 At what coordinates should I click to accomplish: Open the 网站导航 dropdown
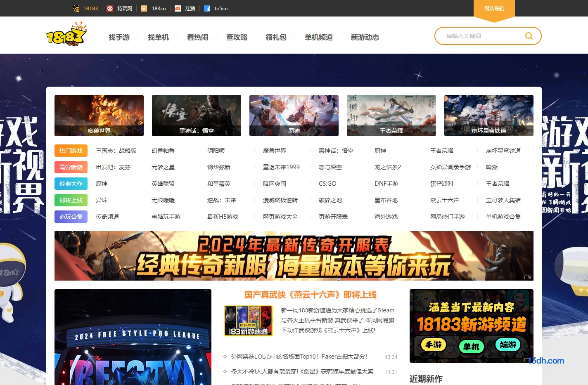click(494, 9)
